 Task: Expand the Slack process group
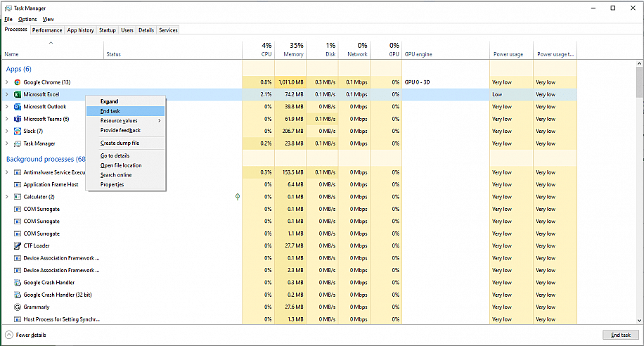(6, 131)
